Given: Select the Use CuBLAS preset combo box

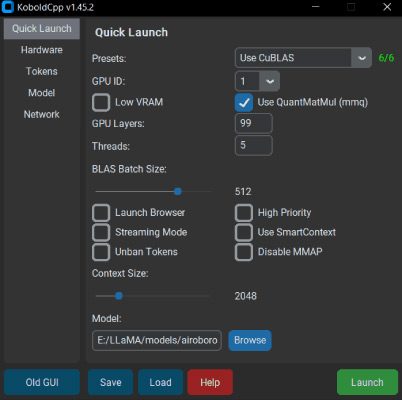Looking at the screenshot, I should [x=303, y=58].
